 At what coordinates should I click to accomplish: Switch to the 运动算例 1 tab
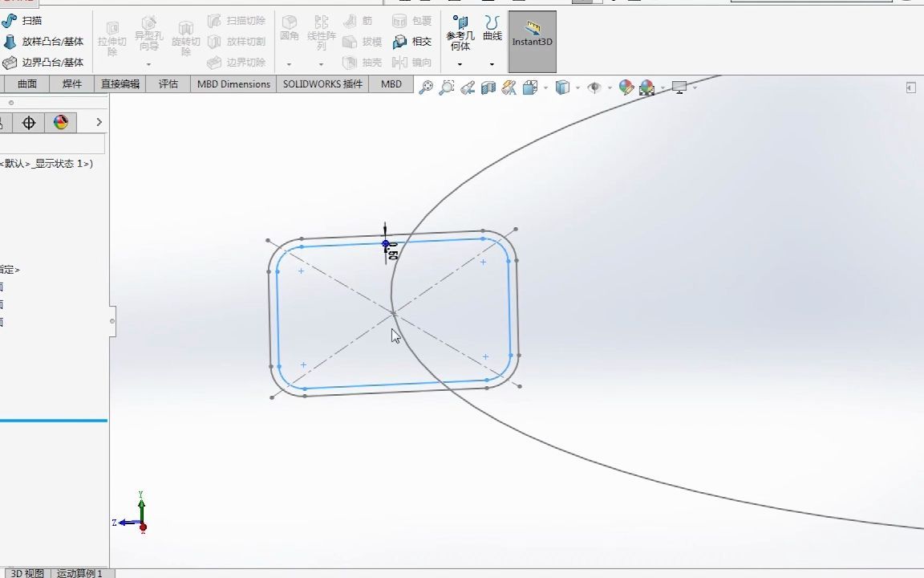(78, 573)
